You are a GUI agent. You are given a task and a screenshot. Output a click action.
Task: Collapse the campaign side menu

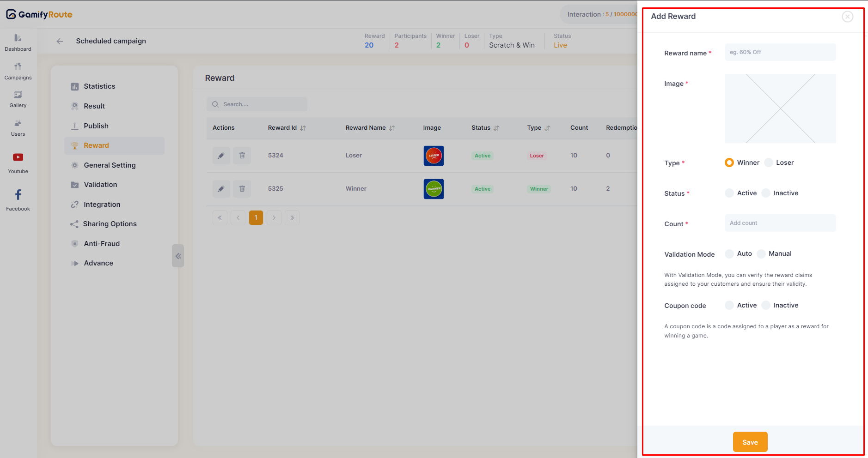178,256
